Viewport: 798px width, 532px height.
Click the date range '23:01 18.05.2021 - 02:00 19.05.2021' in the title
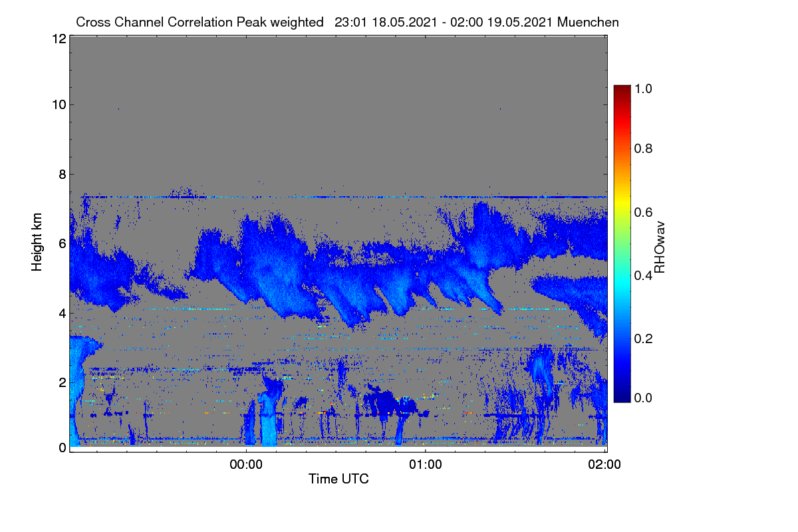pyautogui.click(x=444, y=22)
